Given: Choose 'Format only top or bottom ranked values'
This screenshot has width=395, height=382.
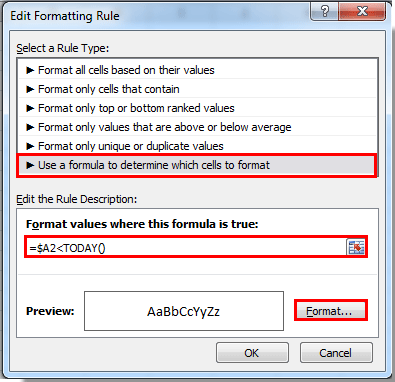Looking at the screenshot, I should [197, 108].
